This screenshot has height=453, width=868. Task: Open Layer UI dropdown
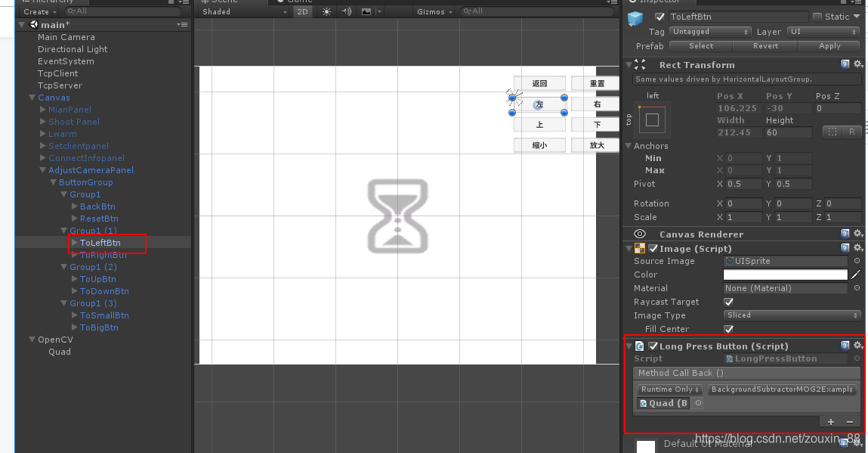(823, 32)
